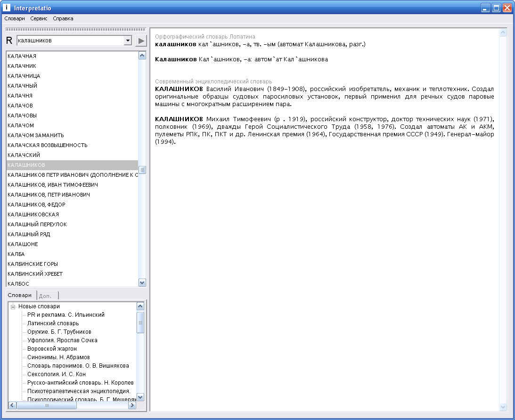Click the R language indicator icon

coord(9,41)
